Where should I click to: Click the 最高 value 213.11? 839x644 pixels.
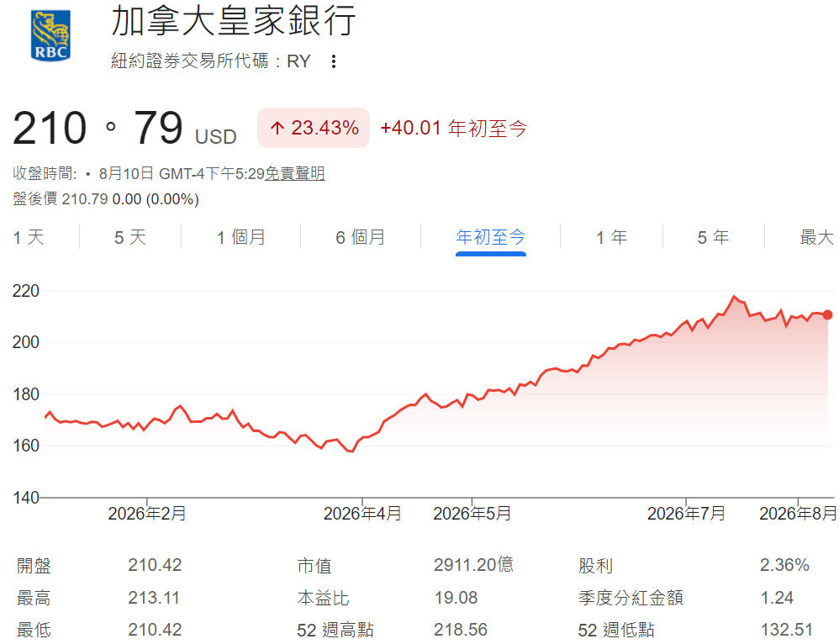[154, 598]
